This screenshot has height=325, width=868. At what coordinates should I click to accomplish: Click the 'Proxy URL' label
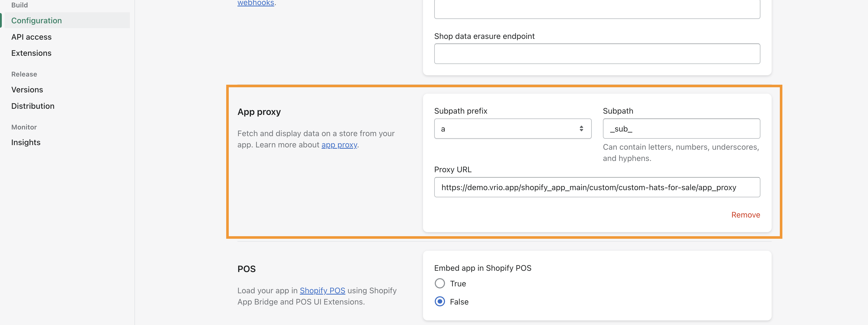(453, 169)
